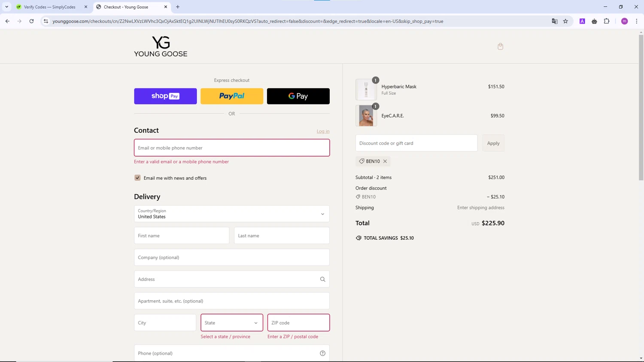Click the browser address bar URL
Image resolution: width=644 pixels, height=362 pixels.
(x=248, y=21)
